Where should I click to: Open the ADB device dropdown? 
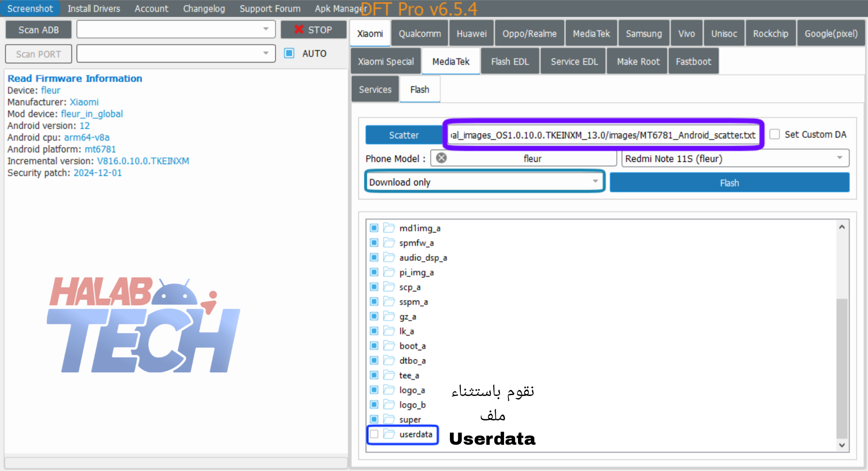176,29
